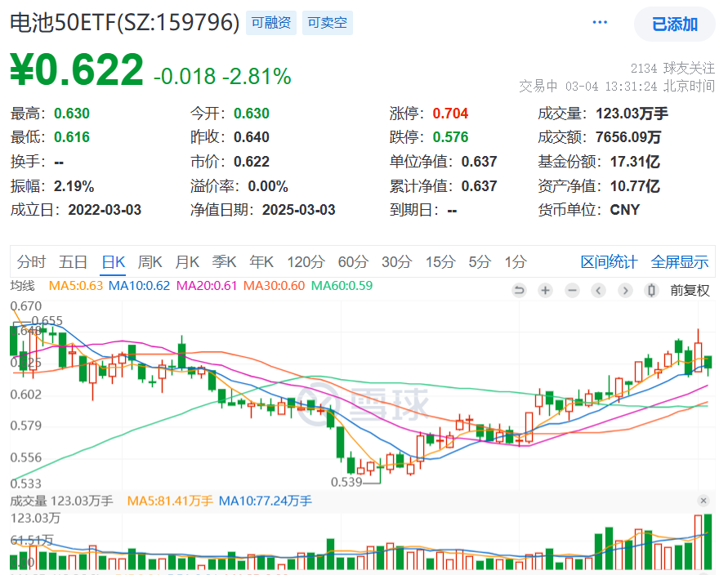
Task: Open the 前复权 adjustment dropdown
Action: 690,290
